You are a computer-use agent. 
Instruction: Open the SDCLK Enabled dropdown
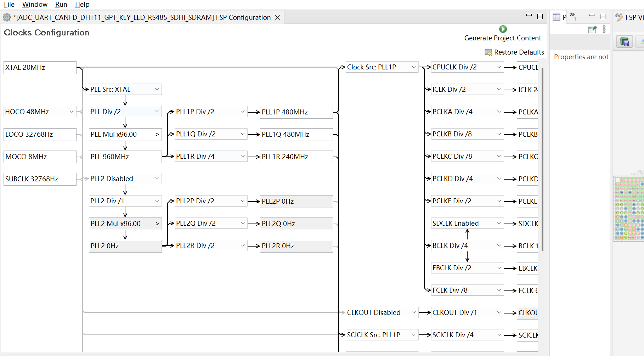pyautogui.click(x=467, y=223)
